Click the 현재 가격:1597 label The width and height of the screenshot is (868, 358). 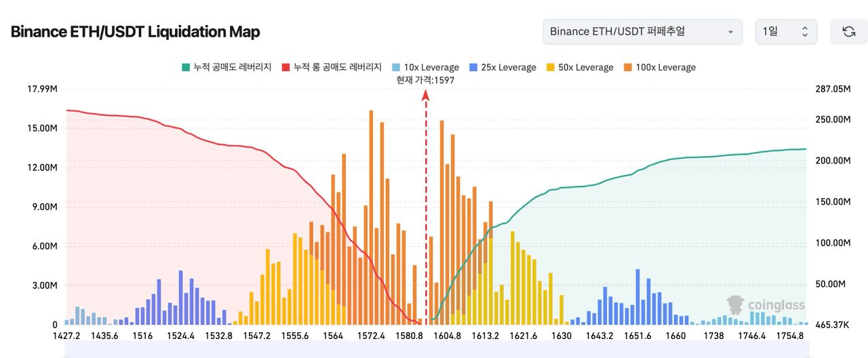[x=425, y=80]
